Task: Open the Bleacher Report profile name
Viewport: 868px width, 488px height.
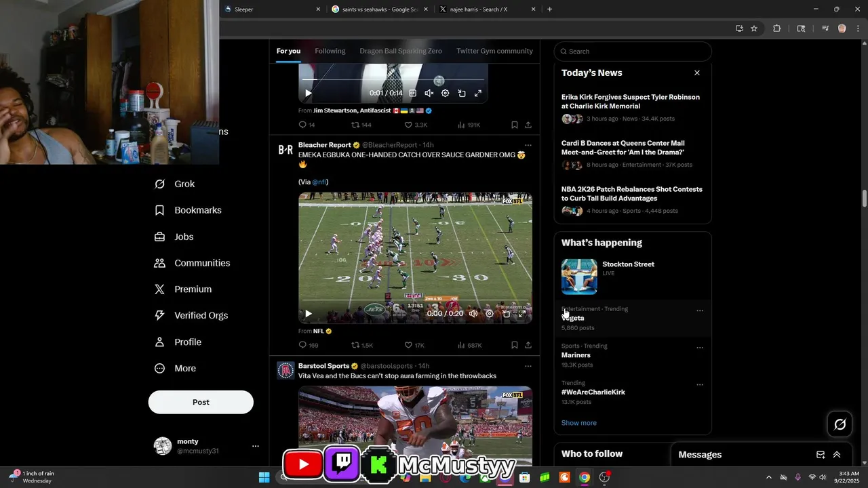Action: (325, 145)
